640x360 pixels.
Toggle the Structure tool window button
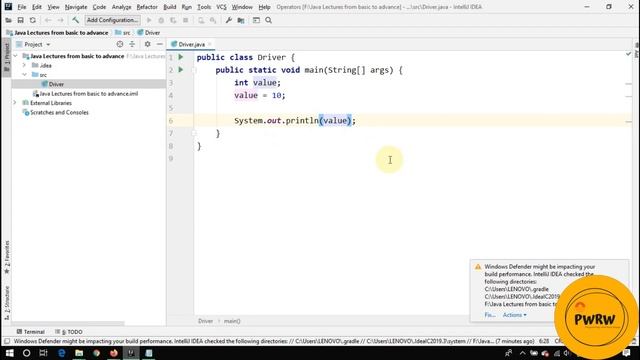tap(7, 303)
